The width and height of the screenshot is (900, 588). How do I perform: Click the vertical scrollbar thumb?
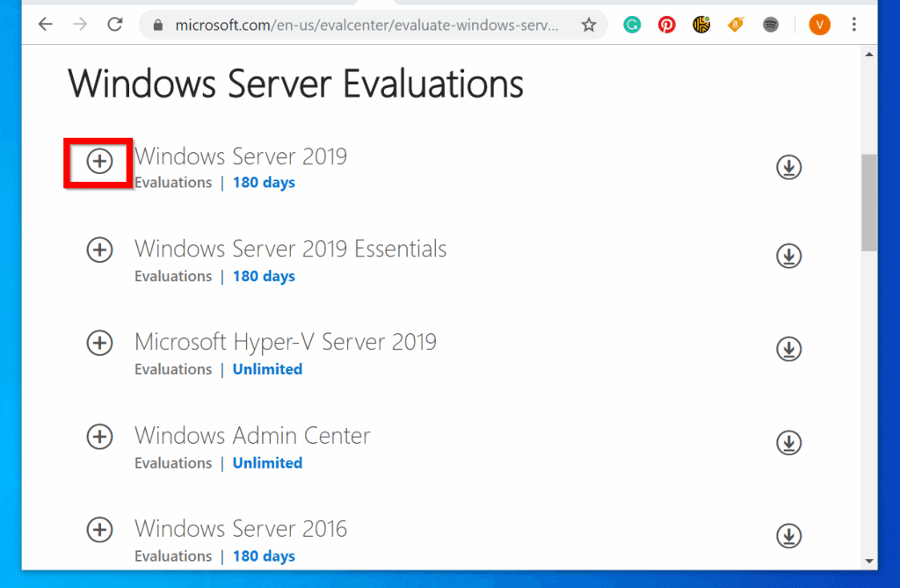point(869,202)
